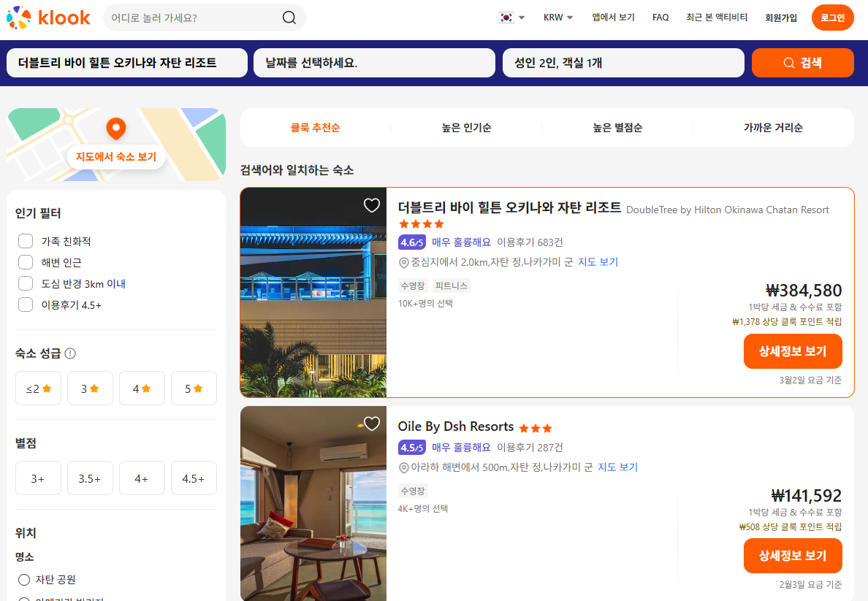Select the 자탄 공원 radio button

pos(24,580)
